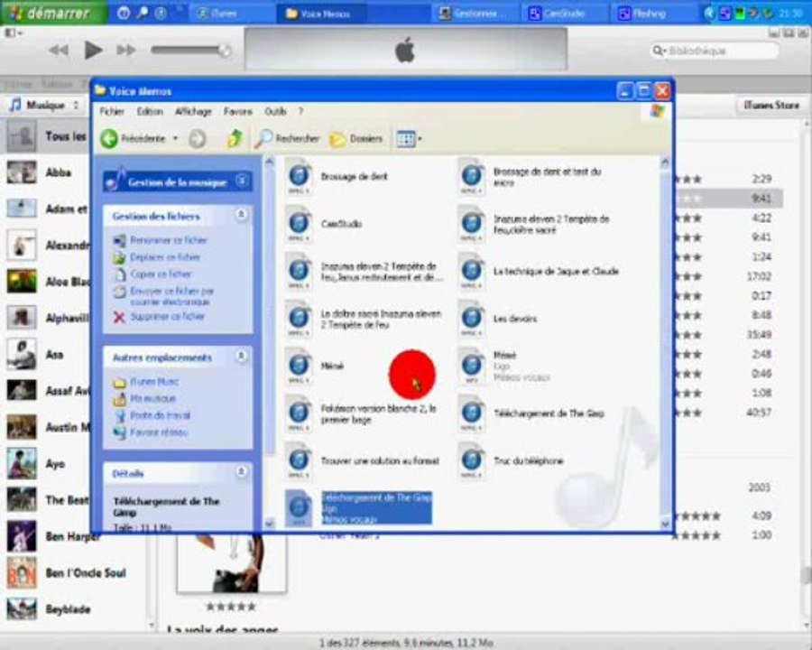Open Poste de travail link
812x650 pixels.
(x=160, y=415)
